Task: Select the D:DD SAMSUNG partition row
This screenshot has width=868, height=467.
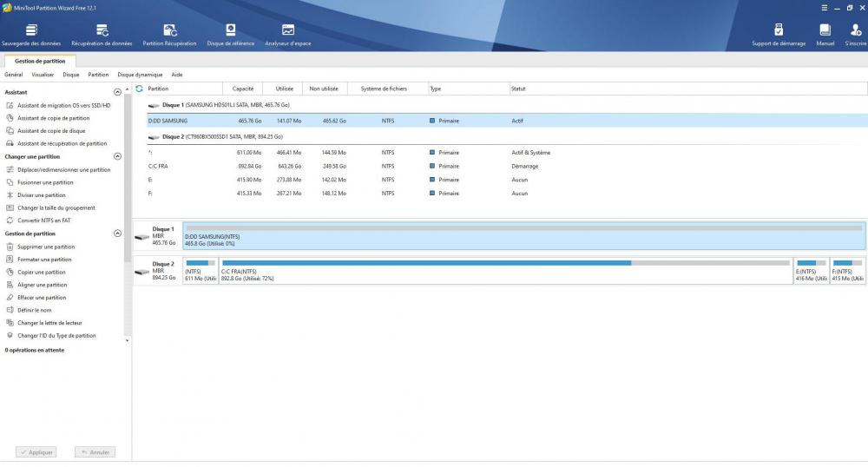Action: [507, 121]
